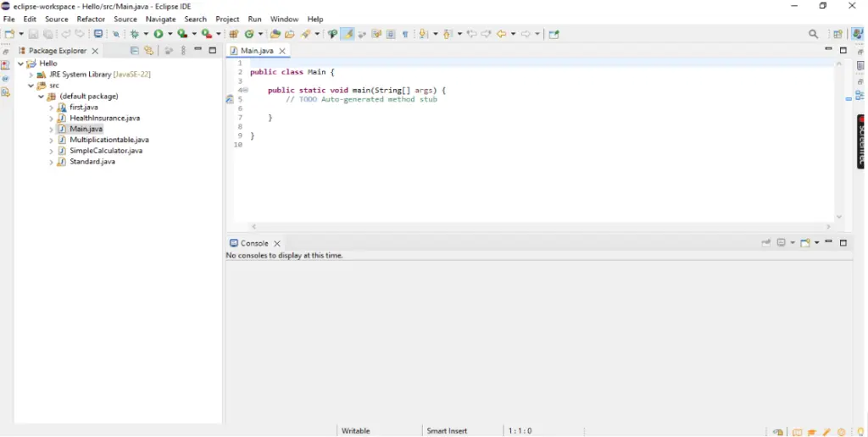Image resolution: width=868 pixels, height=437 pixels.
Task: Toggle Mark Occurrences highlighter icon
Action: 348,34
